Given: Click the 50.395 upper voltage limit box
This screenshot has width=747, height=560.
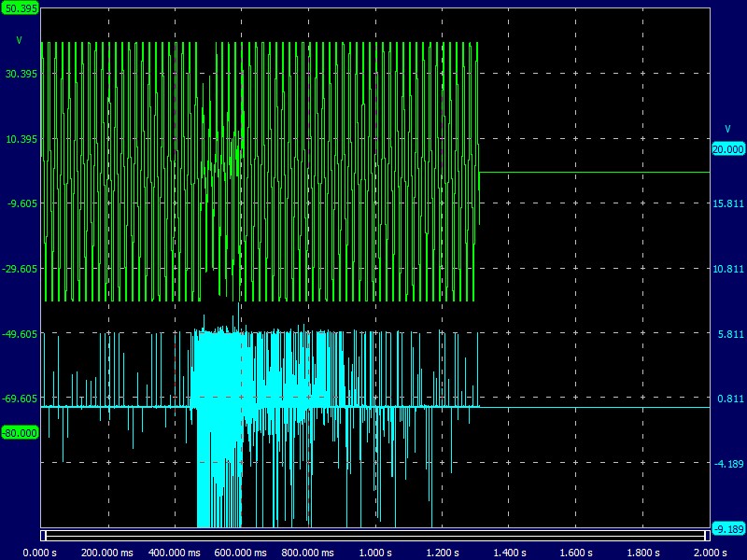Looking at the screenshot, I should coord(20,7).
